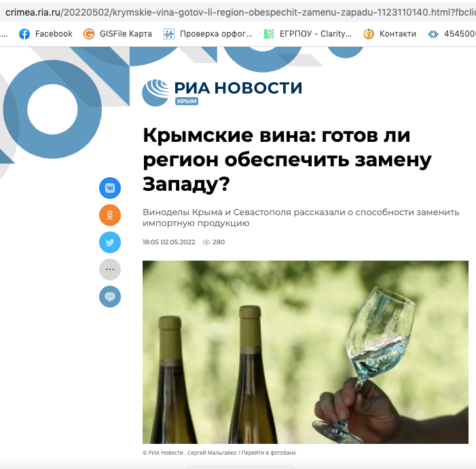
Task: Click the КРЫМ region badge
Action: (186, 101)
